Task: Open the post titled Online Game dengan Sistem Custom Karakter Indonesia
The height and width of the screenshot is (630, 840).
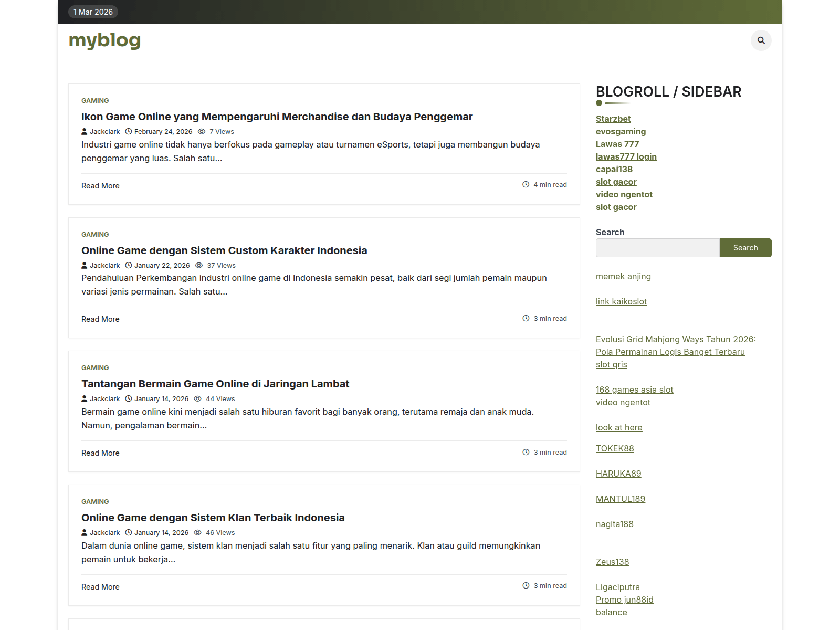Action: point(224,250)
